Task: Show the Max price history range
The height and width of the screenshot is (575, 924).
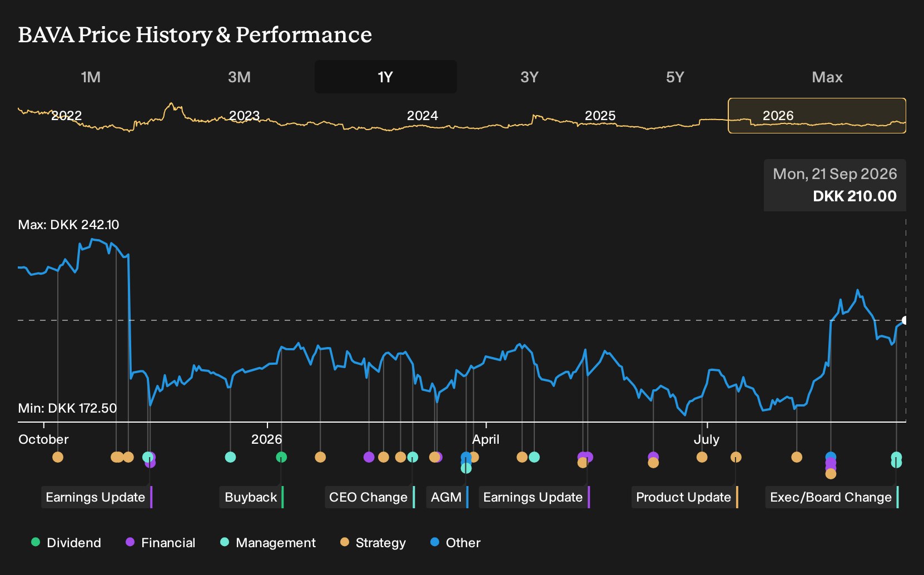Action: coord(827,77)
